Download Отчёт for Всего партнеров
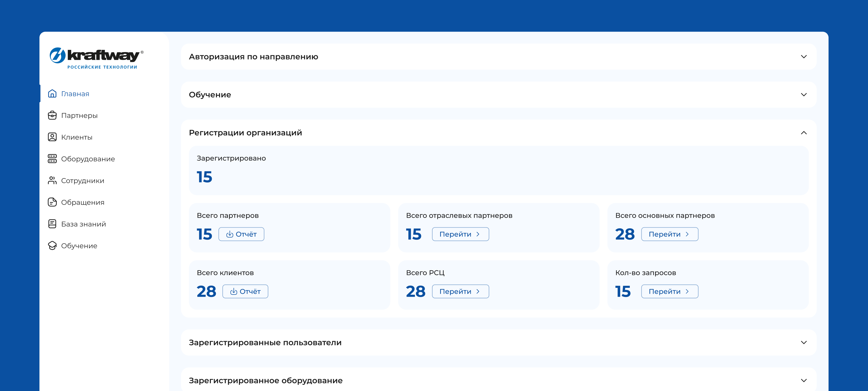Image resolution: width=868 pixels, height=391 pixels. pyautogui.click(x=241, y=234)
